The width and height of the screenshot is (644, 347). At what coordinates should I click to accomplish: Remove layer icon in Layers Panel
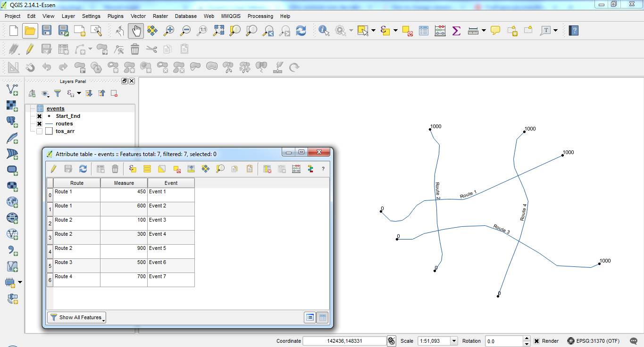pyautogui.click(x=114, y=93)
